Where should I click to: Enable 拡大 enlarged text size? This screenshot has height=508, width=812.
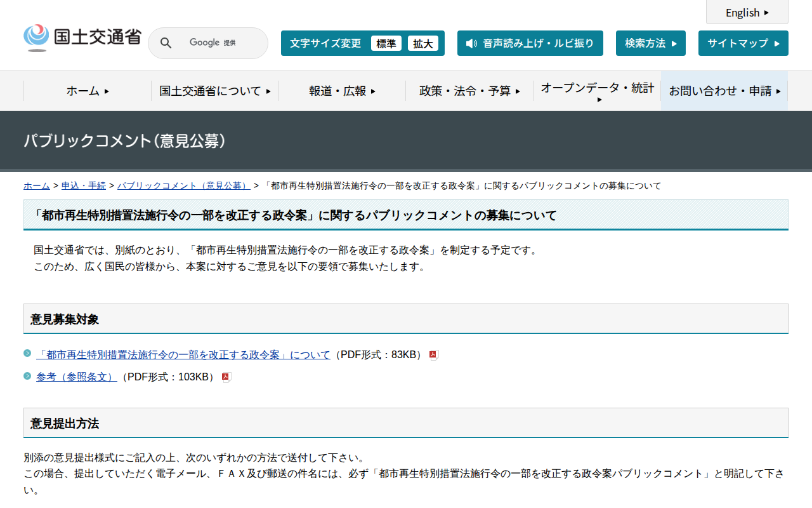pyautogui.click(x=423, y=43)
